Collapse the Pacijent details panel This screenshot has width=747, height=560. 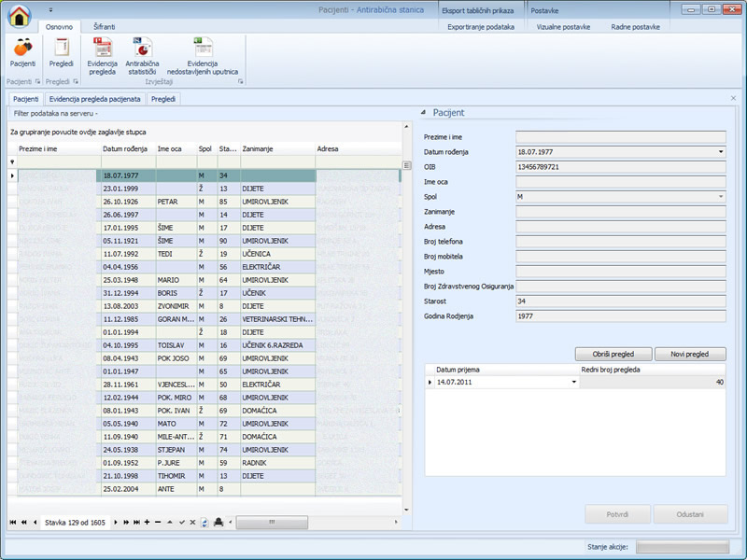click(423, 112)
